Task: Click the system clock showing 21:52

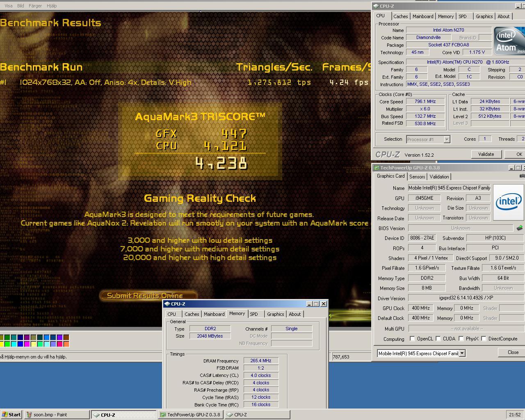Action: click(514, 415)
